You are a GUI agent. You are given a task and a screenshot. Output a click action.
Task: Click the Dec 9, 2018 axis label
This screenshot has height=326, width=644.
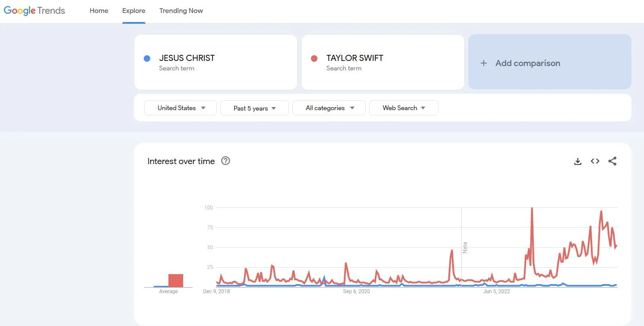216,291
